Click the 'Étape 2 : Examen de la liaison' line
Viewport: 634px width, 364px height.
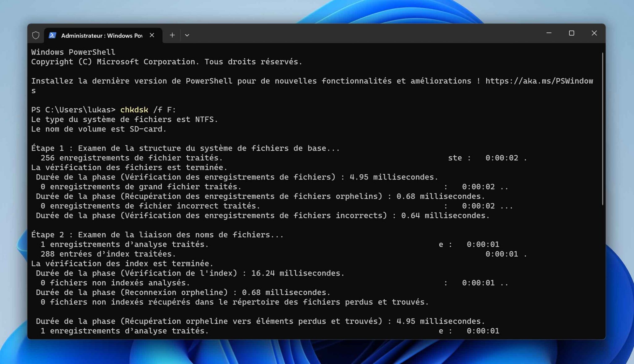click(x=157, y=235)
